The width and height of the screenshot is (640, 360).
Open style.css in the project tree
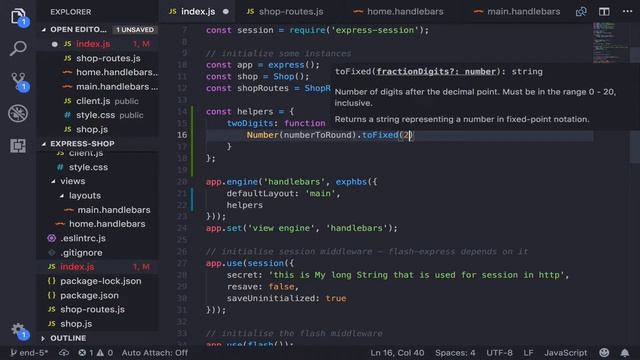tap(98, 167)
